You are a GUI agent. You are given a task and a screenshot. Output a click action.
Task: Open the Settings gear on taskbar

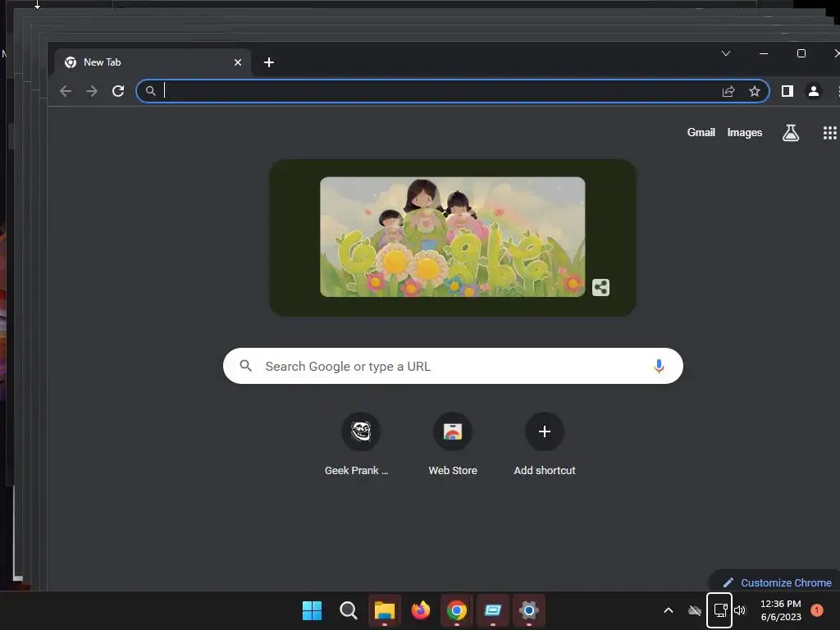pos(529,610)
